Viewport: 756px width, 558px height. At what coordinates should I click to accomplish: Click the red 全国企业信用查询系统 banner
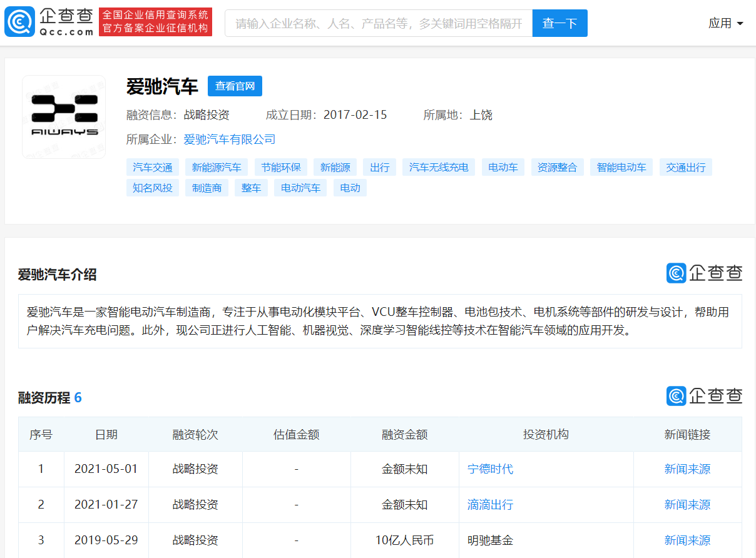[155, 22]
